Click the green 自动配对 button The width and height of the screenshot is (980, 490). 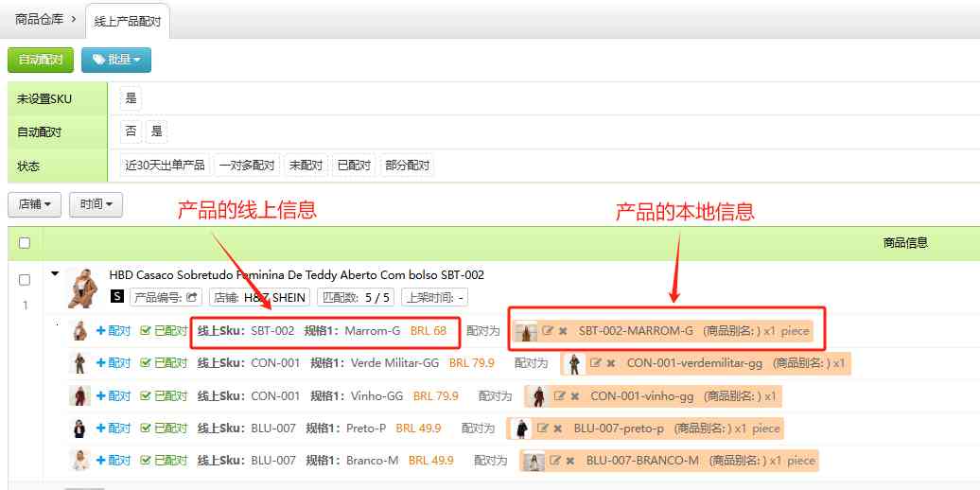(40, 60)
